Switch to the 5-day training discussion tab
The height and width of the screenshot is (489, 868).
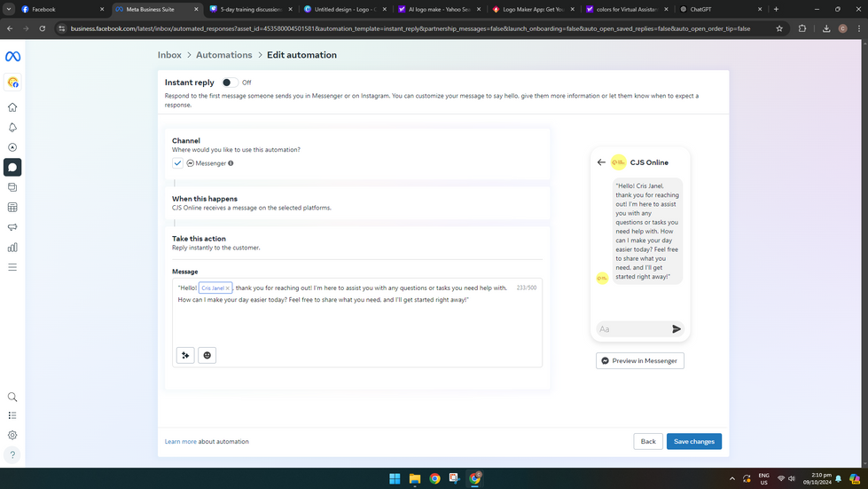coord(251,10)
